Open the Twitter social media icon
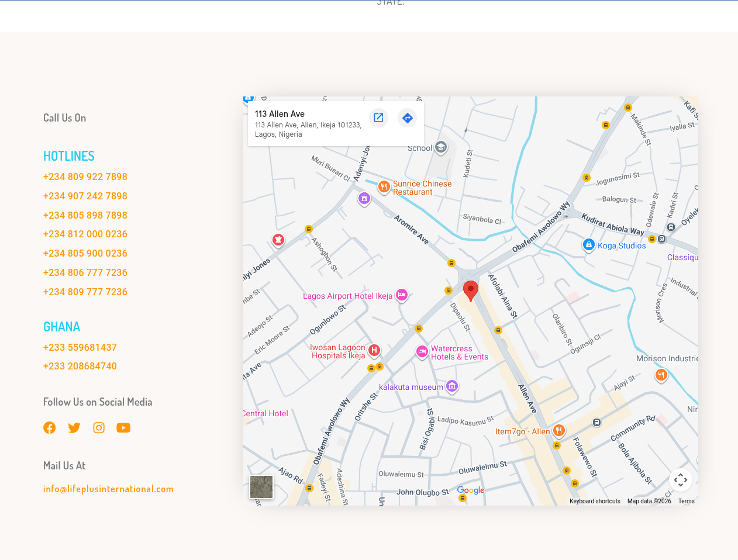 tap(74, 428)
